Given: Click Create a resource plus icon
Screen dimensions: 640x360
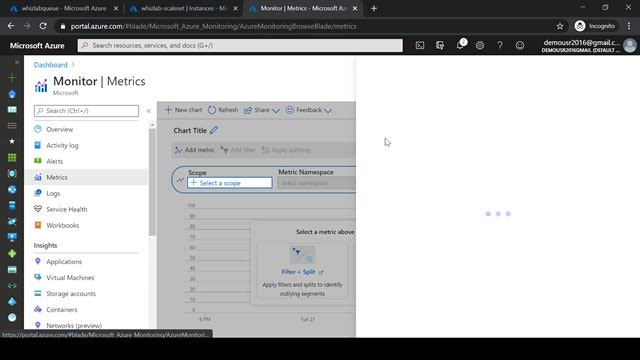Looking at the screenshot, I should [12, 78].
